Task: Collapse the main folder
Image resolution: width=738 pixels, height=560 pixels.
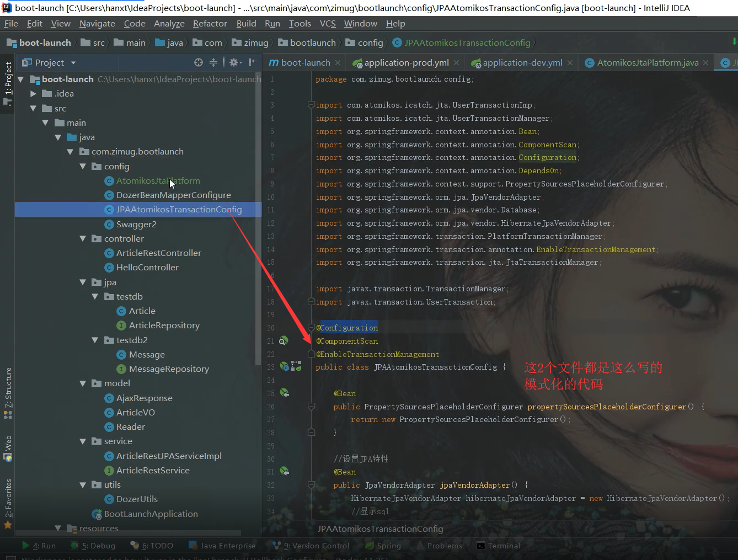Action: point(45,122)
